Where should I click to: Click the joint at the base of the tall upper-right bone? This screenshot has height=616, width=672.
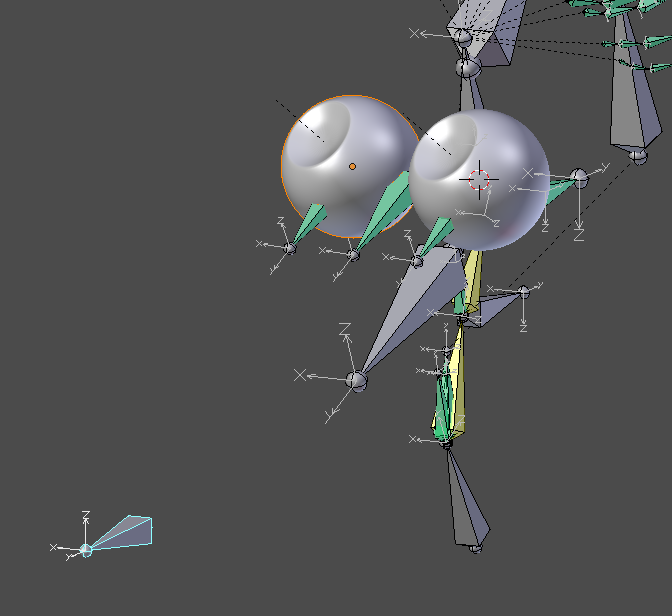tap(638, 156)
